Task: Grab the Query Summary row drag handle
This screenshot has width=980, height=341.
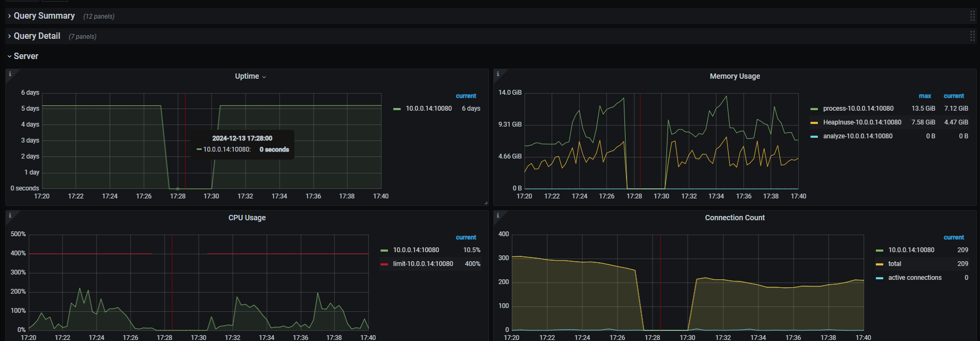Action: [x=972, y=16]
